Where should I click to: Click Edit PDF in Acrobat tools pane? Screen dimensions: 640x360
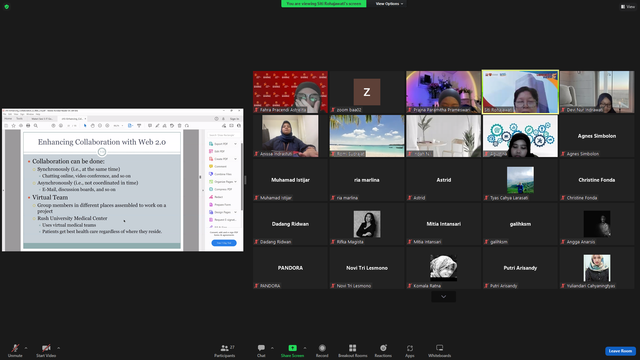[x=217, y=151]
